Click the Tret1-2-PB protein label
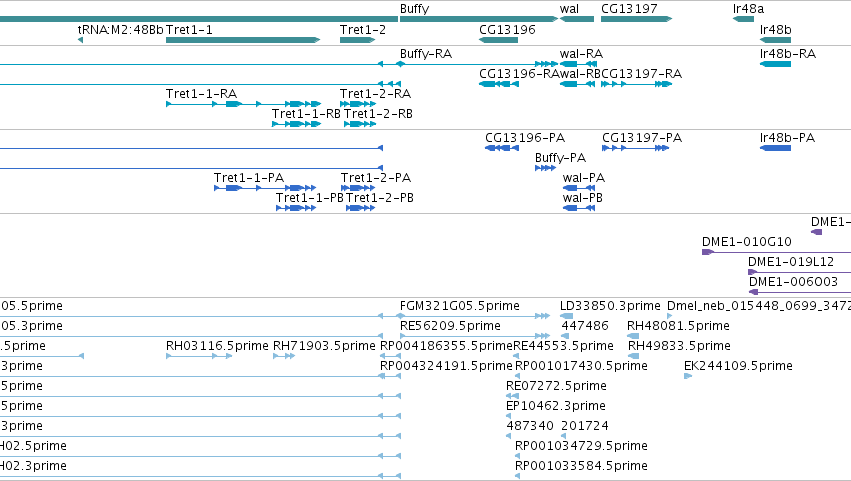Screen dimensions: 851x481 (380, 198)
